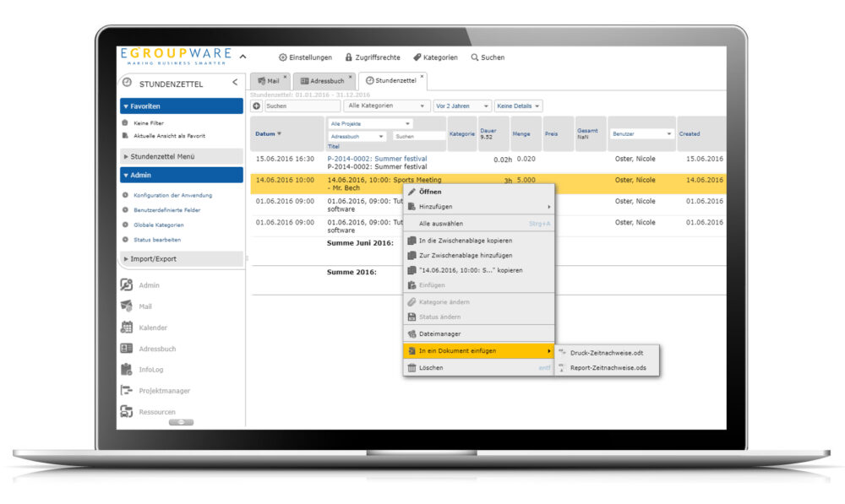Screen dimensions: 845x504
Task: Click the add new timesheet plus icon
Action: click(257, 106)
